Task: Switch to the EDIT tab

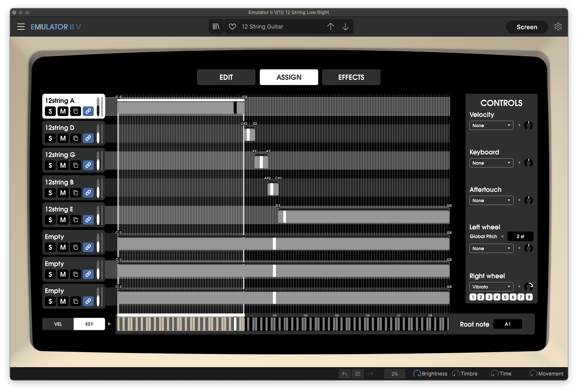Action: tap(226, 77)
